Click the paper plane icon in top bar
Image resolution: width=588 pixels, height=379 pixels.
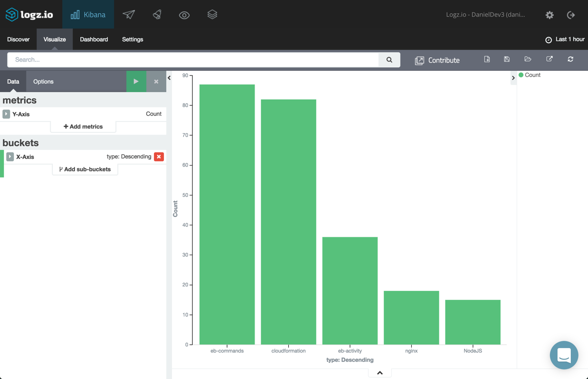point(129,15)
